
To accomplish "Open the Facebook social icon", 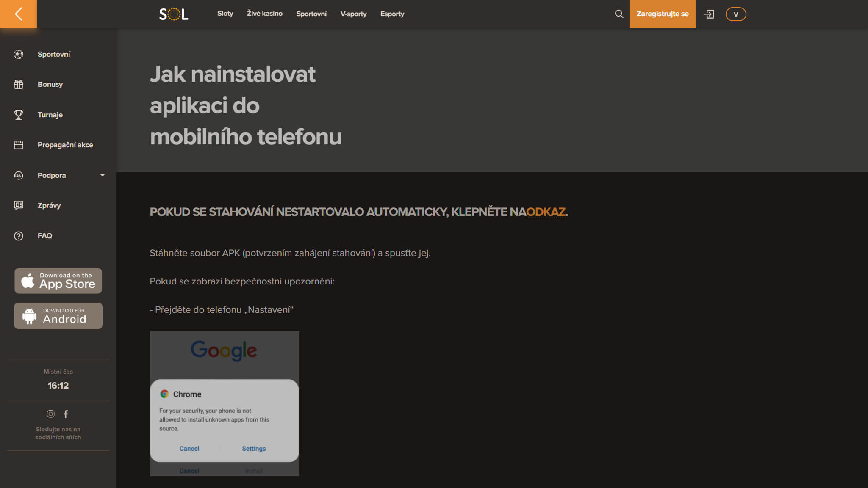I will 66,414.
